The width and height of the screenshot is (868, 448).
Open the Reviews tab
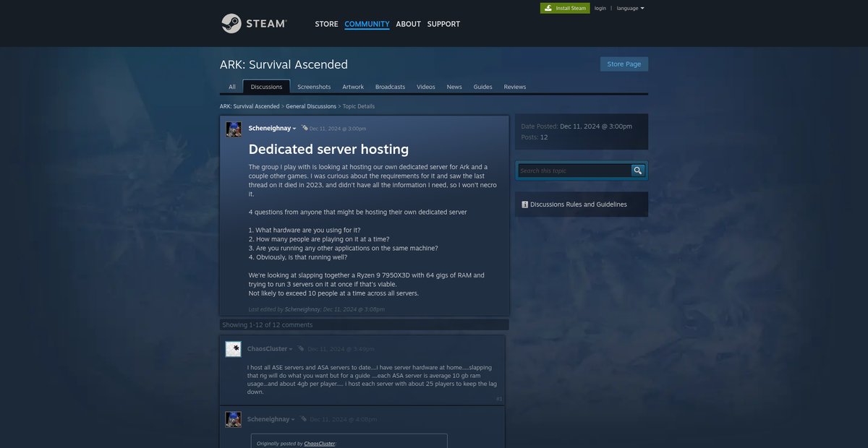(x=515, y=87)
